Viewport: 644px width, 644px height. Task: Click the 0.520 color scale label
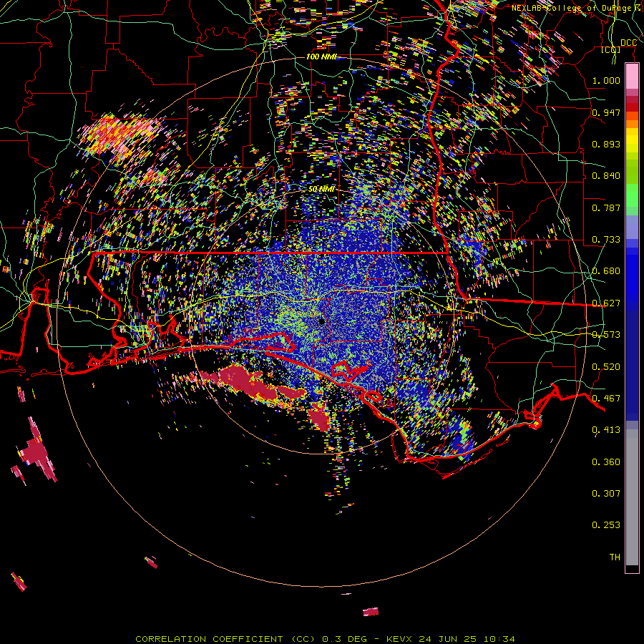click(606, 367)
